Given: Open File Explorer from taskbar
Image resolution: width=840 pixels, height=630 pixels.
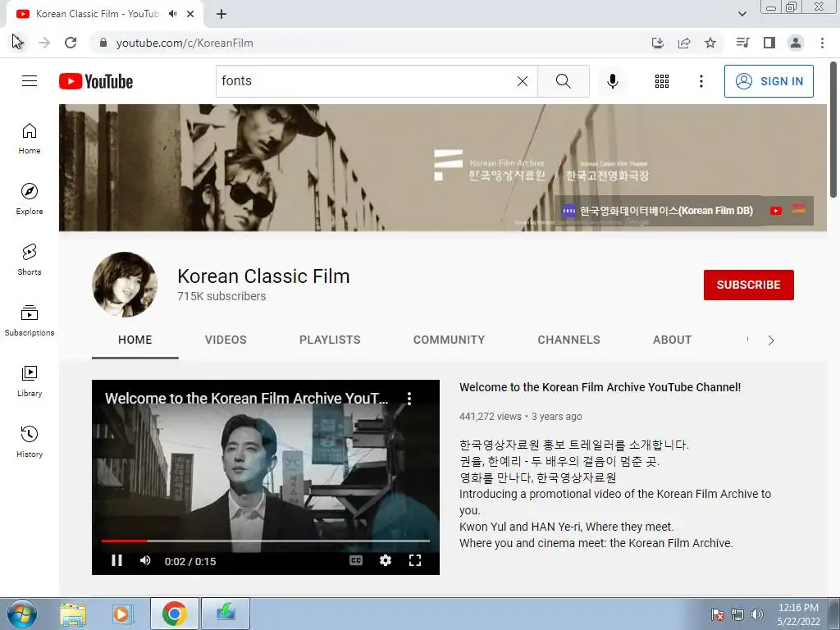Looking at the screenshot, I should click(x=73, y=614).
